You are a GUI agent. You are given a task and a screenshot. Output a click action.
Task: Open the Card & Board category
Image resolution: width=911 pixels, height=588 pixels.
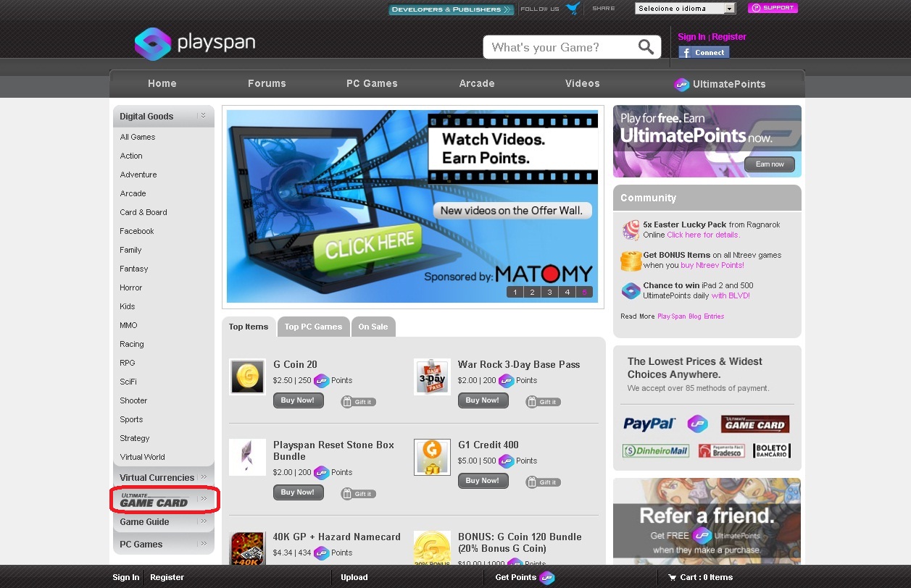pyautogui.click(x=143, y=212)
